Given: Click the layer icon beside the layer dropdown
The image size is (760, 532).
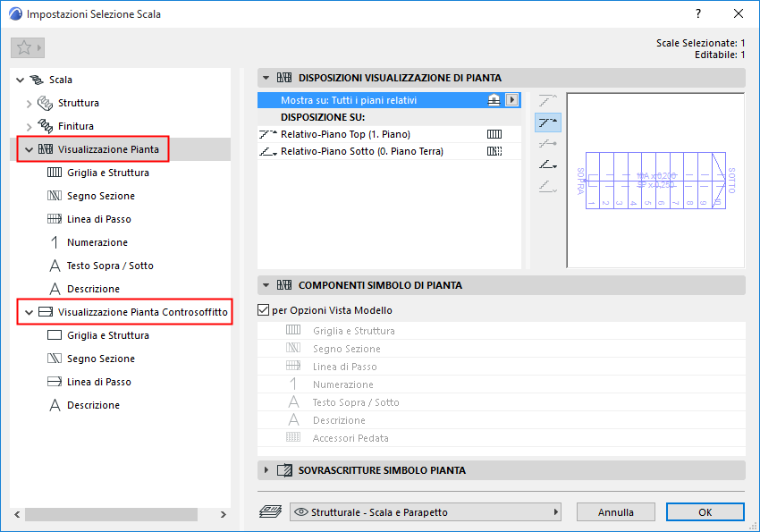Looking at the screenshot, I should pyautogui.click(x=270, y=511).
